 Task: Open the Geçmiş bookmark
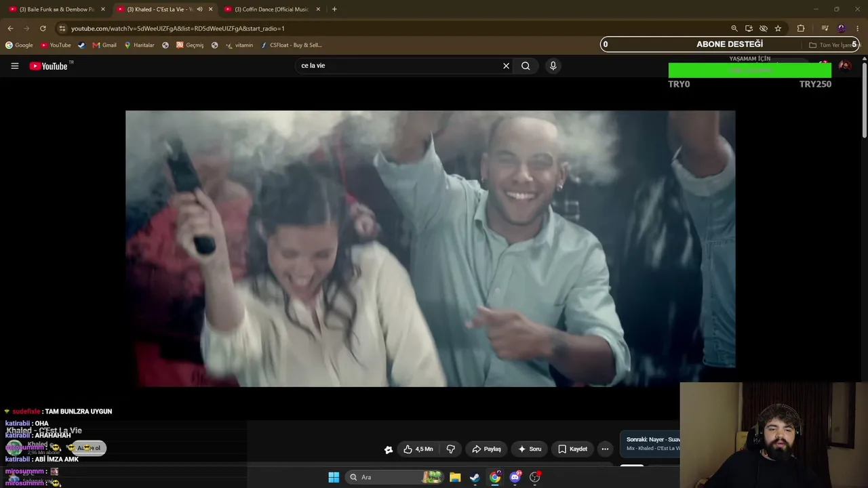coord(190,45)
